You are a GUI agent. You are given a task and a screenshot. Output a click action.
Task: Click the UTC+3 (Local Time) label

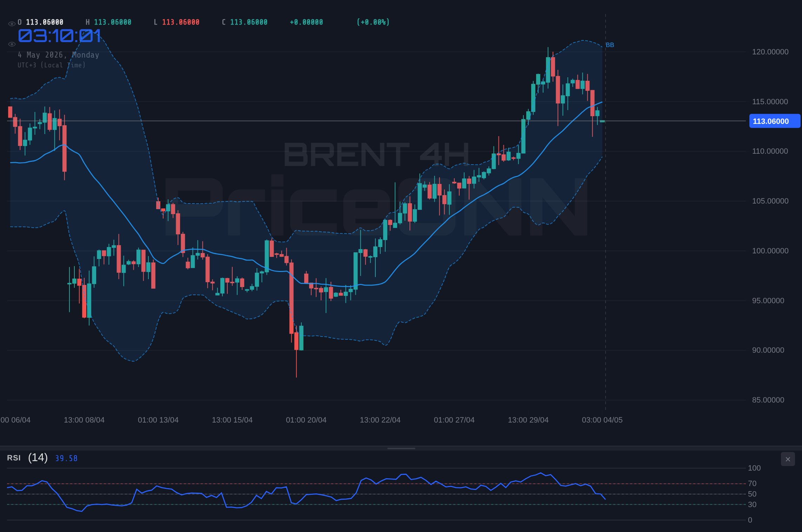point(52,65)
